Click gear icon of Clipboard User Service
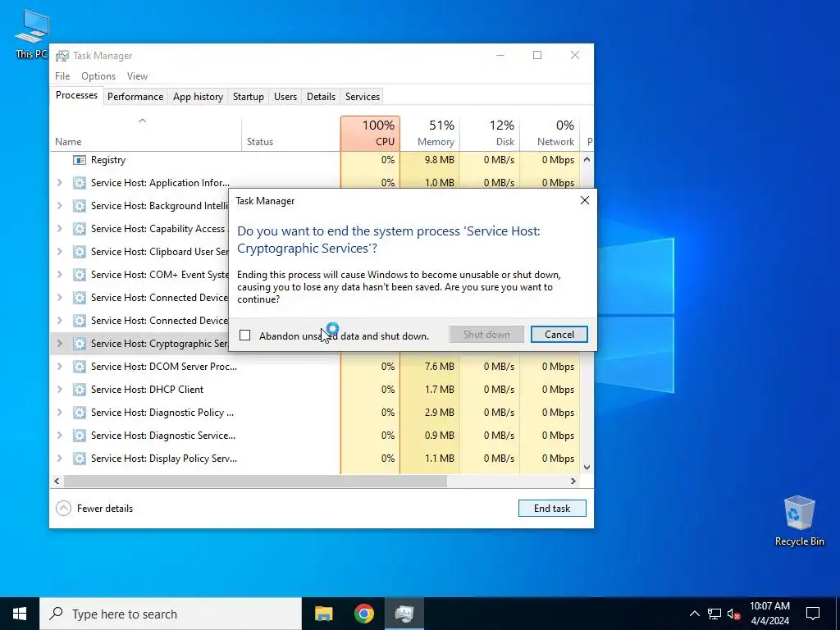The width and height of the screenshot is (840, 630). click(x=80, y=252)
